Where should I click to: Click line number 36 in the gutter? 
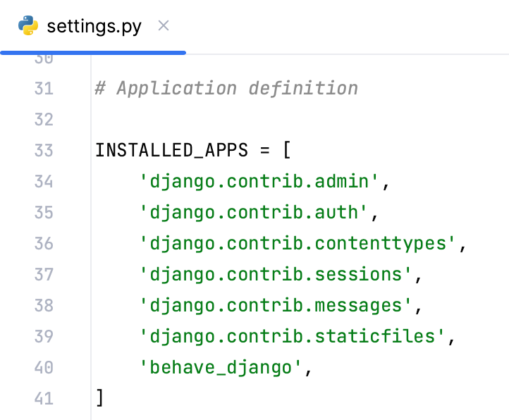click(x=44, y=243)
